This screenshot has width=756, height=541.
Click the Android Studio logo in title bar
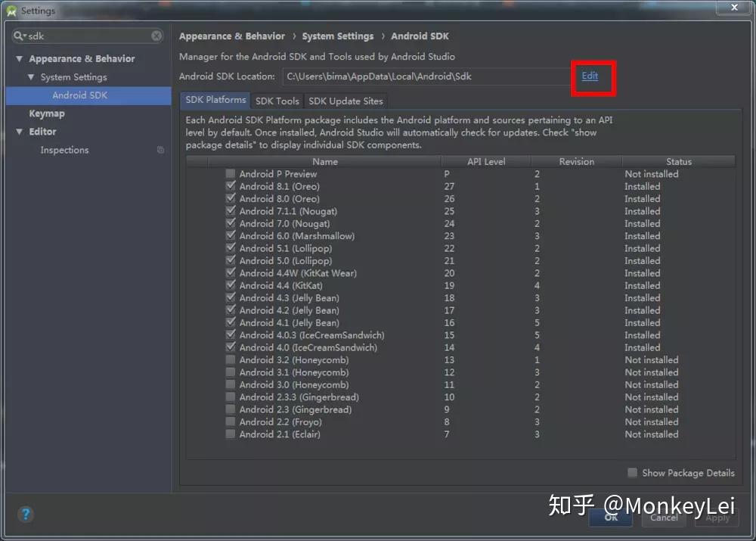pyautogui.click(x=11, y=11)
